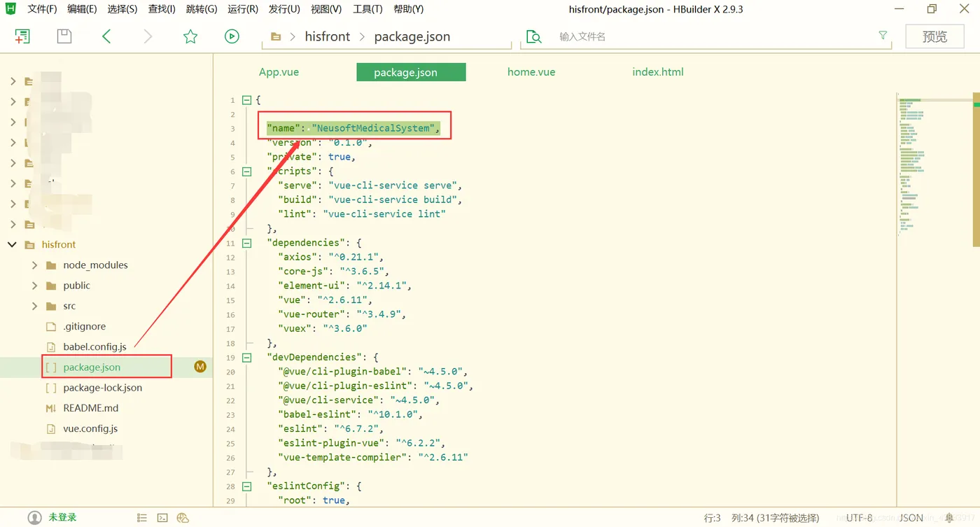Go forward with the right arrow icon
This screenshot has height=527, width=980.
click(x=148, y=36)
